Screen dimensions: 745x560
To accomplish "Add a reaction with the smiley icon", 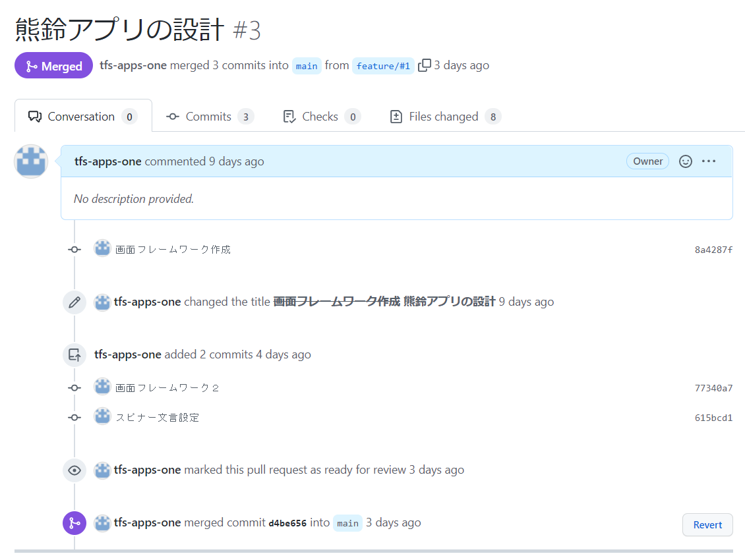I will point(685,161).
